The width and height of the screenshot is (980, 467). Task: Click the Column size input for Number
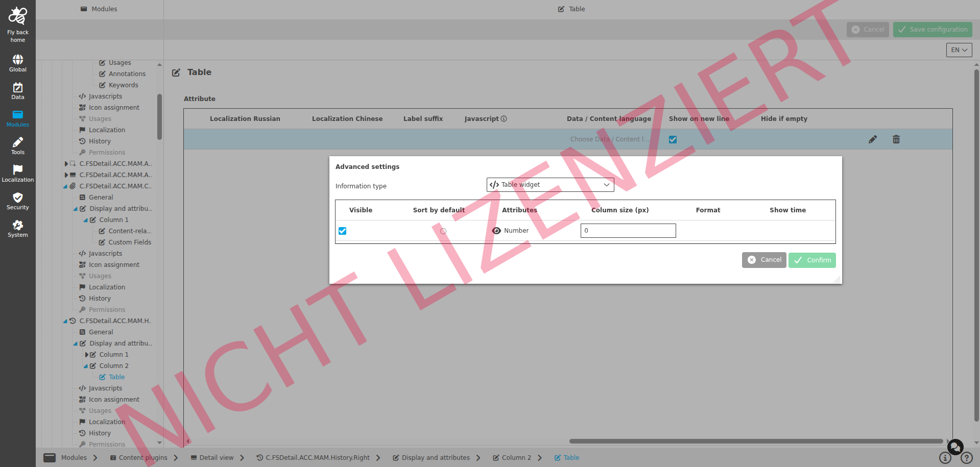click(628, 231)
